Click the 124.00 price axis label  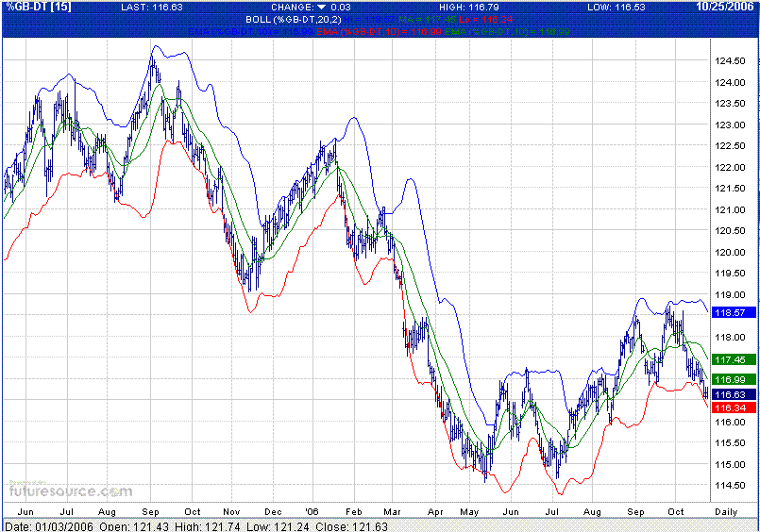pos(731,82)
